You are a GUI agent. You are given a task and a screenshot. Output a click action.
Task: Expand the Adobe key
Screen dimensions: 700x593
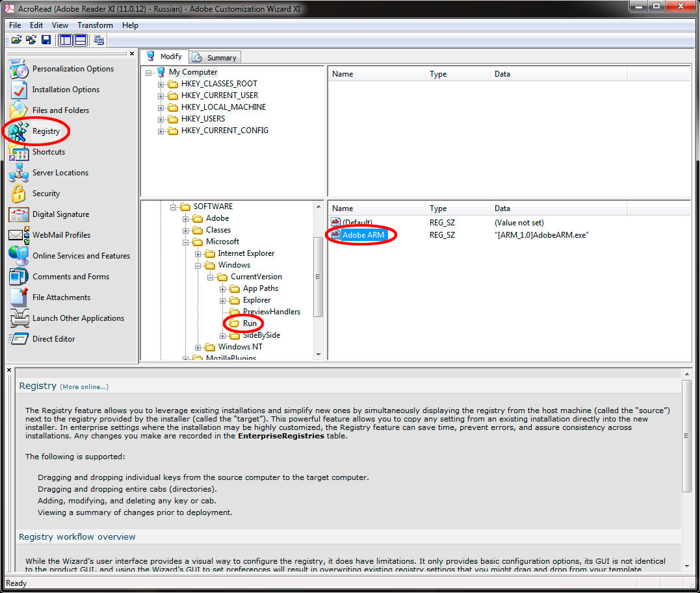[185, 219]
